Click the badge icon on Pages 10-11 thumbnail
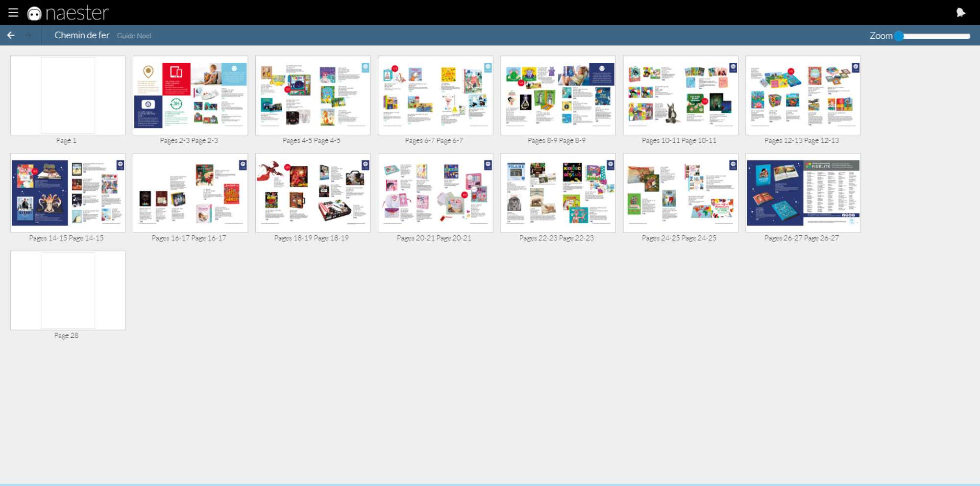This screenshot has width=980, height=486. (733, 67)
